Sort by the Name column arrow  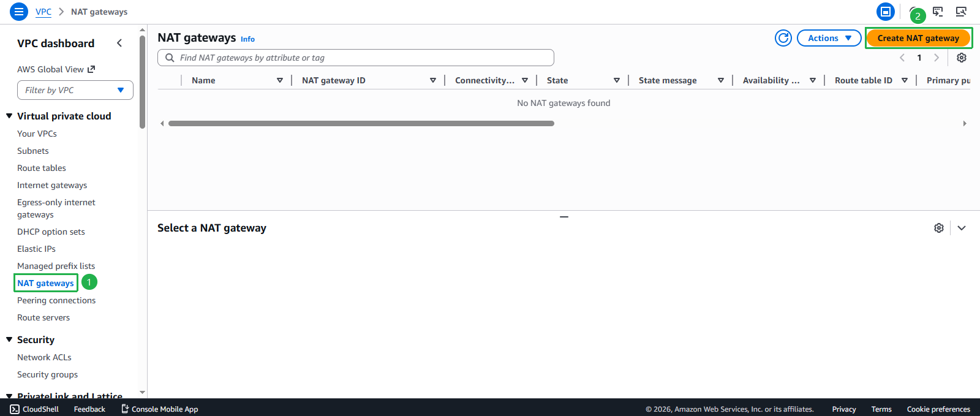tap(280, 80)
